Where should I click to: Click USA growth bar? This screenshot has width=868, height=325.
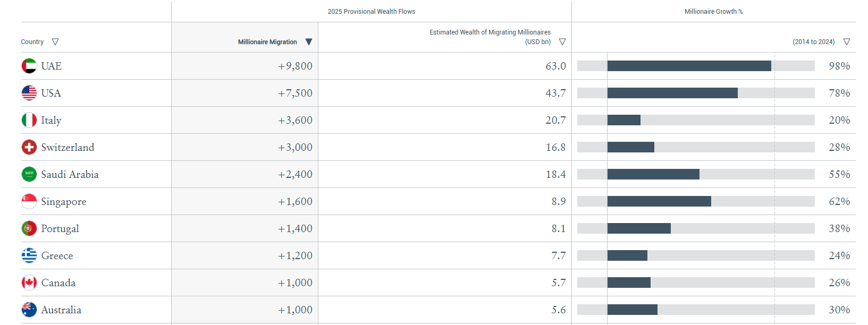[x=672, y=93]
